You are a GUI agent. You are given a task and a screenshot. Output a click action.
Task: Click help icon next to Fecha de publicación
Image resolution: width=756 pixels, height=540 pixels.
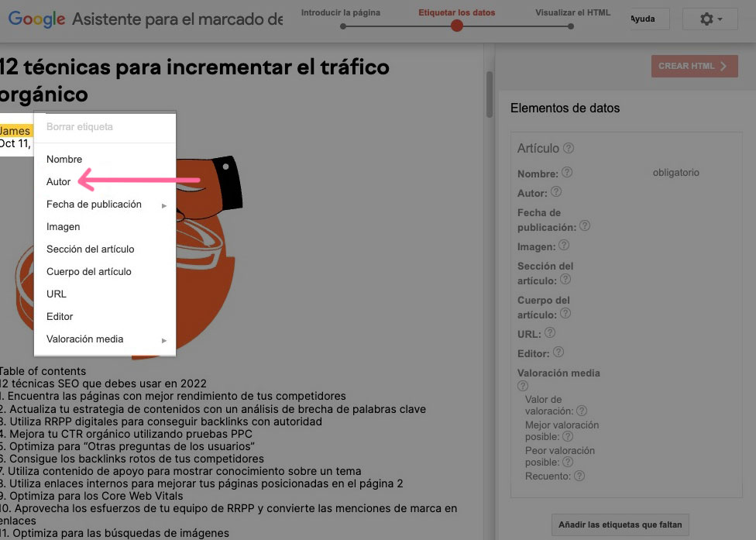point(585,226)
